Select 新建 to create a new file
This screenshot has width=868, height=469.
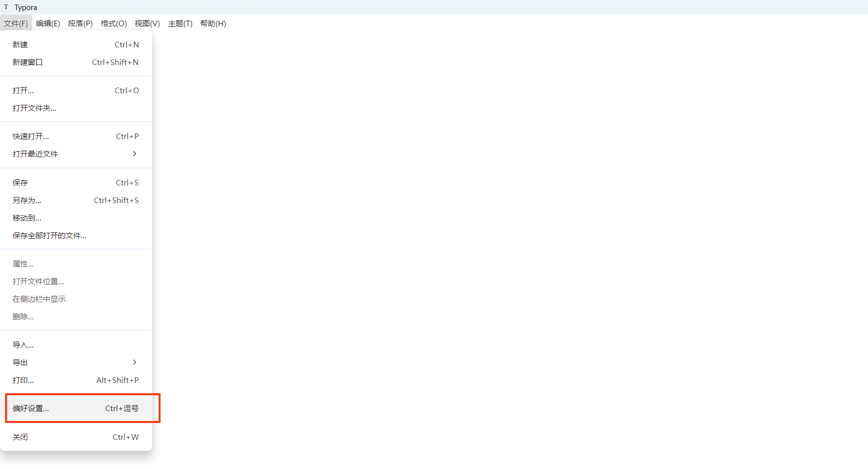(x=20, y=45)
